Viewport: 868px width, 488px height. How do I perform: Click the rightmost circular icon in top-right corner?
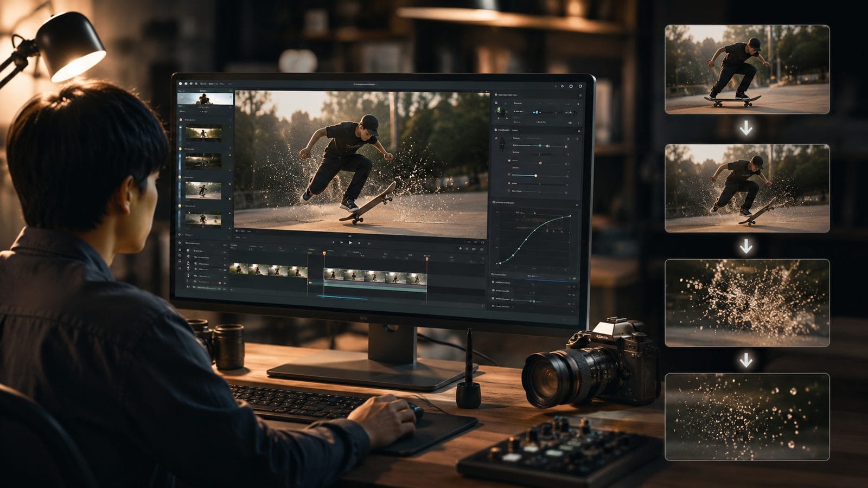580,86
